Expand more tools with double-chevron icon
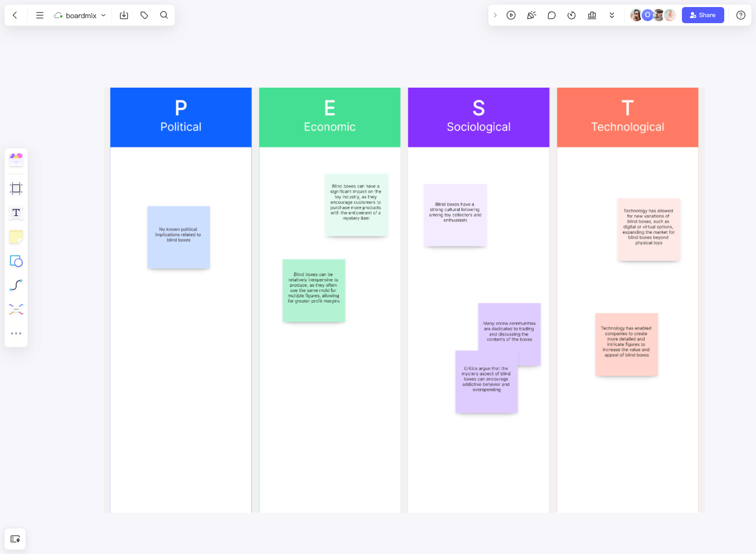 (x=612, y=15)
